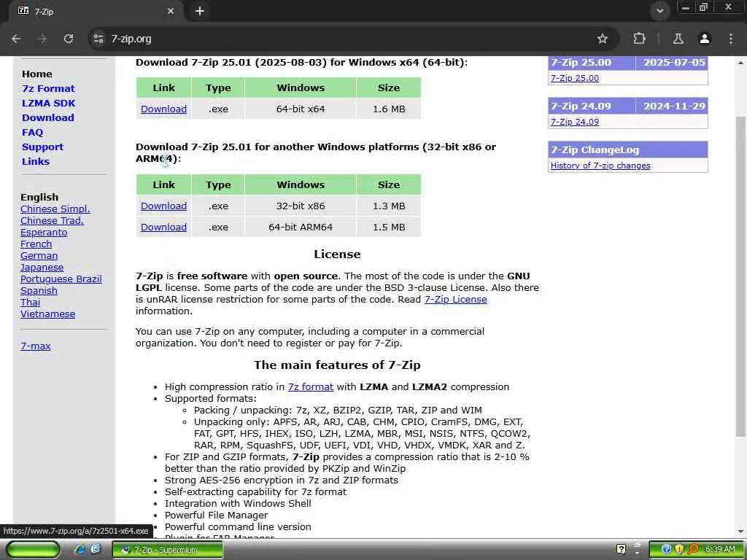Click the taskbar question mark icon
Viewport: 747px width, 560px height.
pos(622,550)
